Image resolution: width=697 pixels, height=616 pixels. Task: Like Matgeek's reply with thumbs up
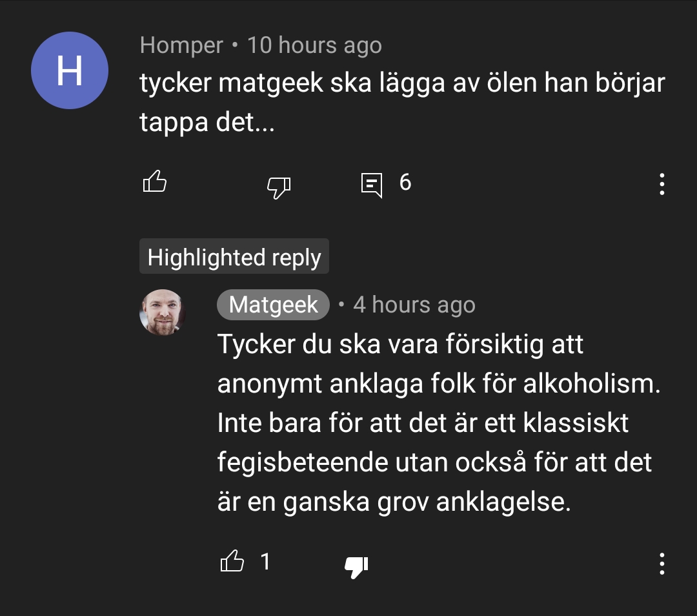point(232,561)
